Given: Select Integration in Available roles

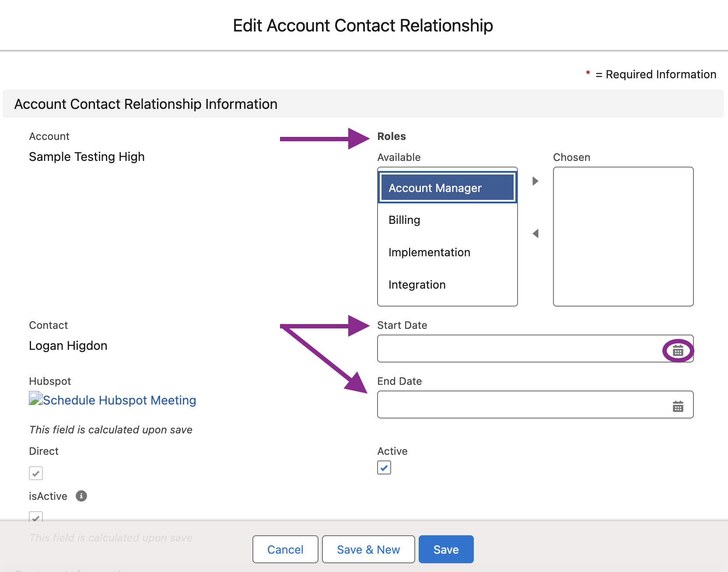Looking at the screenshot, I should 448,285.
